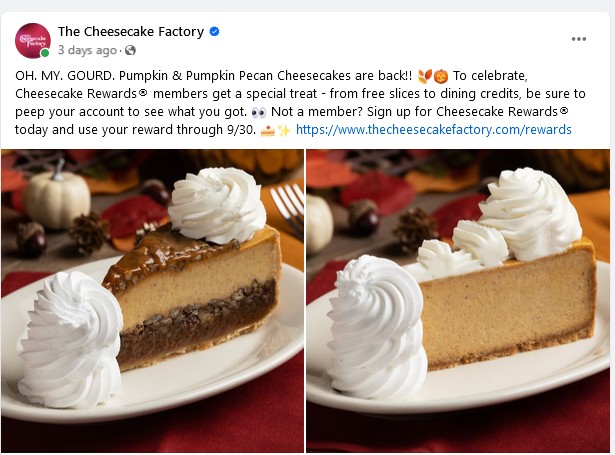This screenshot has height=455, width=615.
Task: Open the Pumpkin Pecan Cheesecake photo
Action: point(152,301)
